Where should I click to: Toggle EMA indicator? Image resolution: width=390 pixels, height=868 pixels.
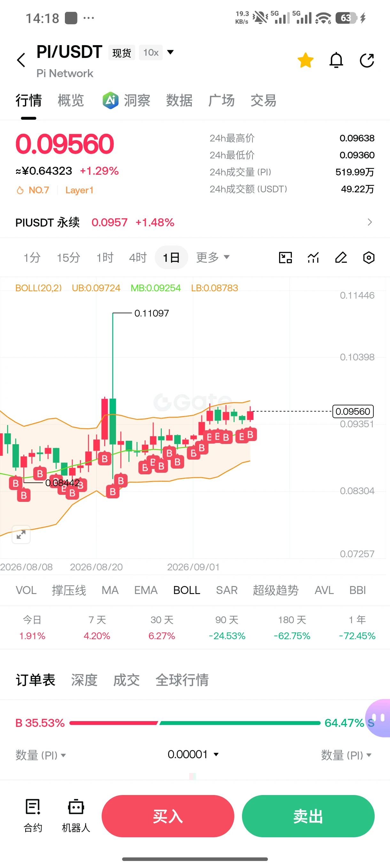(x=146, y=590)
